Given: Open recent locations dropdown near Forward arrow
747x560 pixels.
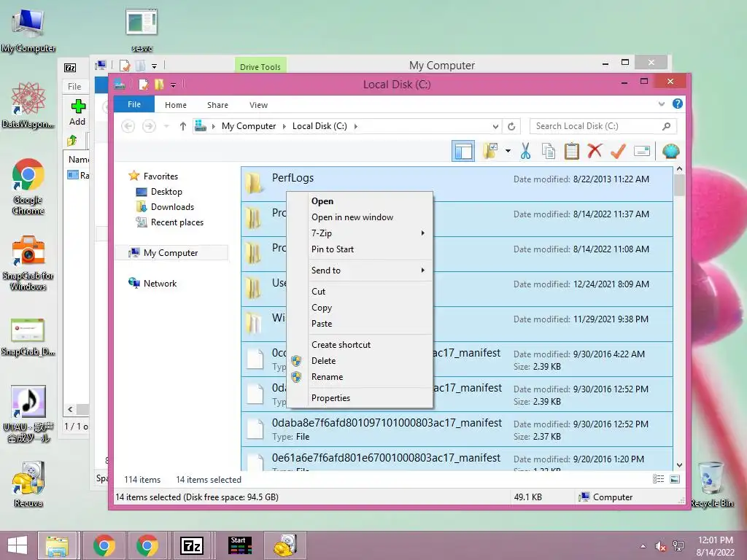Looking at the screenshot, I should [x=166, y=126].
